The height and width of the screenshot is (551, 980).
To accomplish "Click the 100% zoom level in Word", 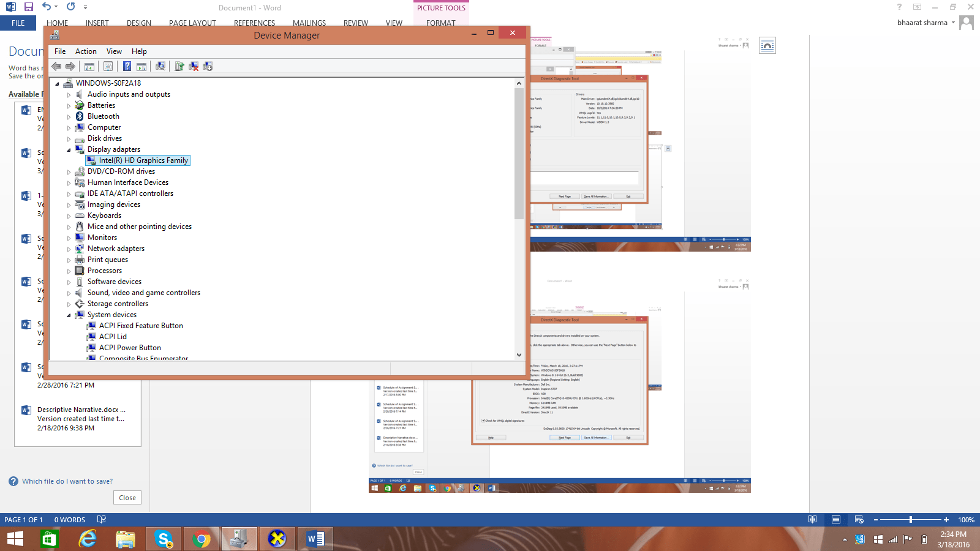I will (x=966, y=520).
